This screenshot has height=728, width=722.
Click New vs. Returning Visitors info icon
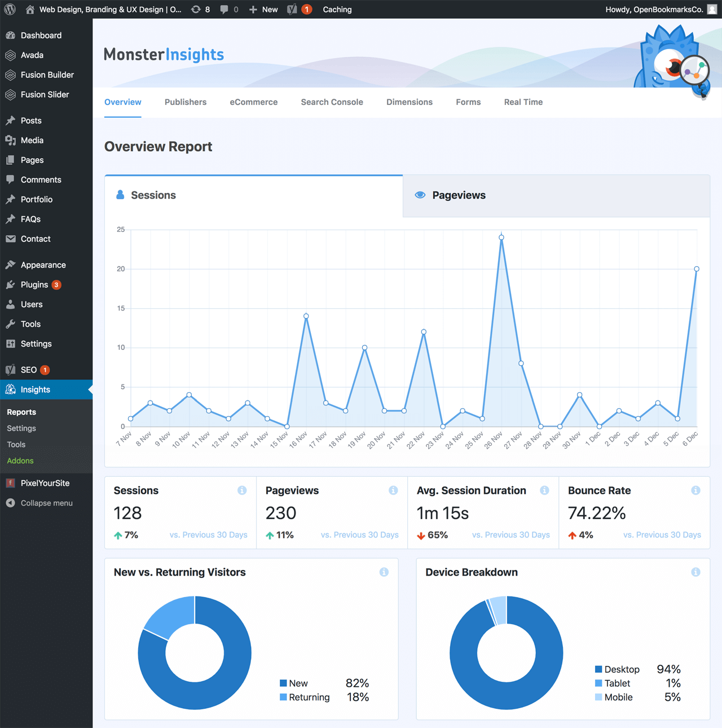(384, 572)
